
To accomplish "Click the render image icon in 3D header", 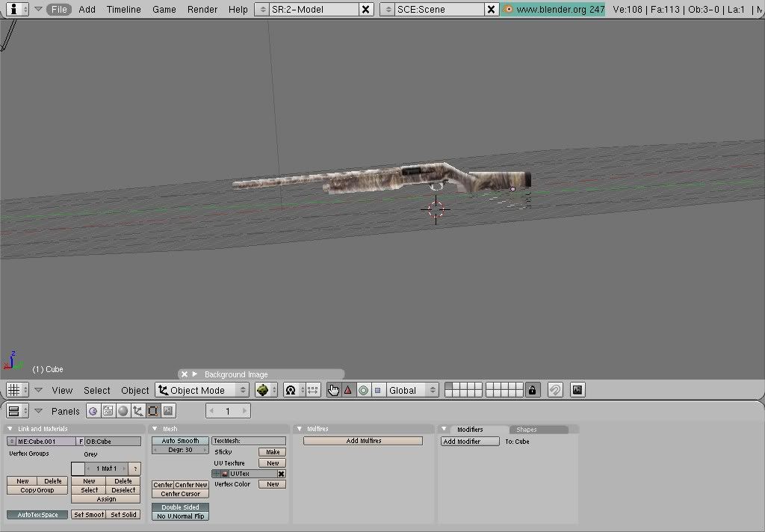I will [577, 390].
